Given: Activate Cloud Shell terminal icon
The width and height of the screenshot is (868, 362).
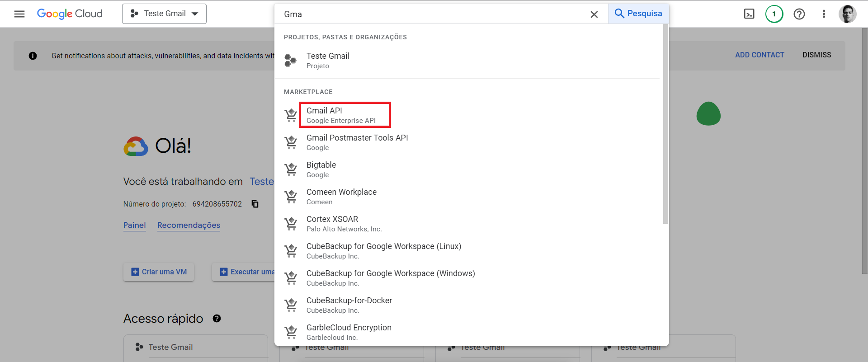Looking at the screenshot, I should coord(749,14).
